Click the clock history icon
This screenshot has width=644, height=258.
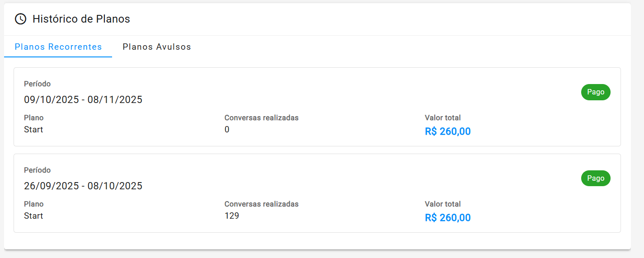tap(20, 19)
